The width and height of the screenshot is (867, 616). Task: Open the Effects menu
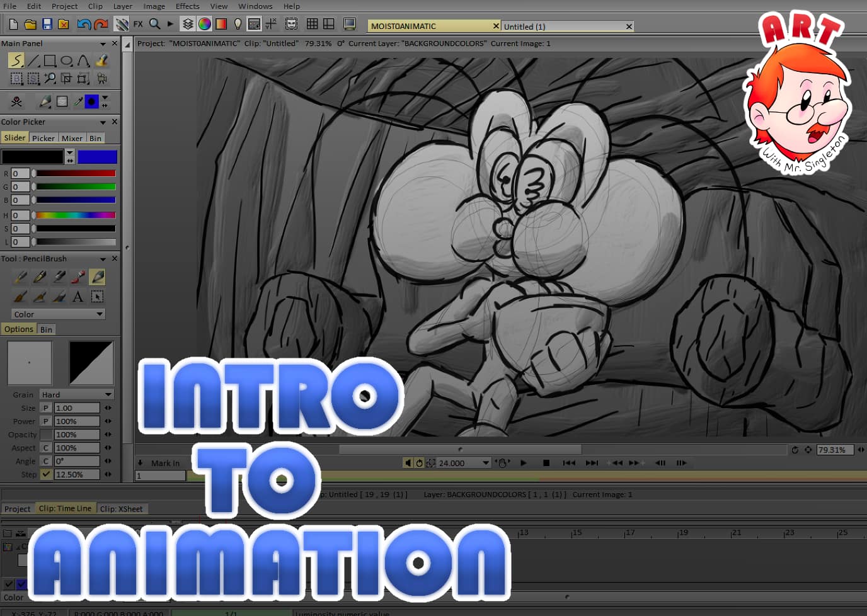pos(187,6)
